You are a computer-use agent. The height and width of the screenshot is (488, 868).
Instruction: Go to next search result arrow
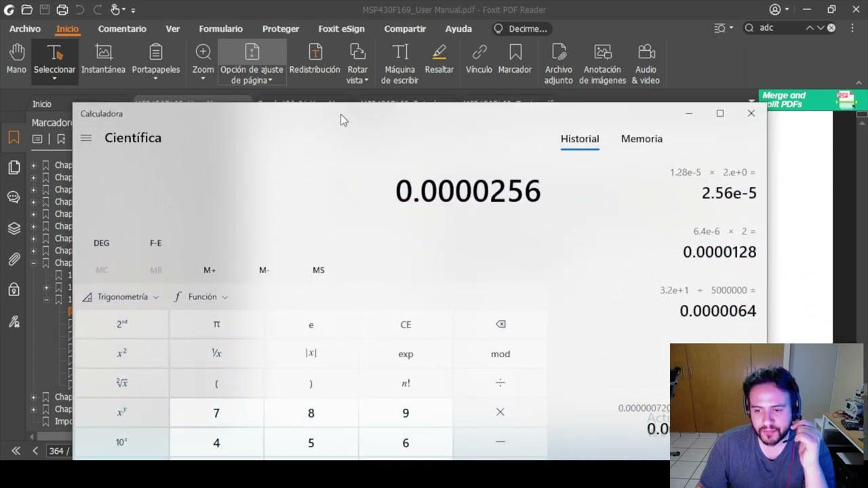[x=821, y=28]
